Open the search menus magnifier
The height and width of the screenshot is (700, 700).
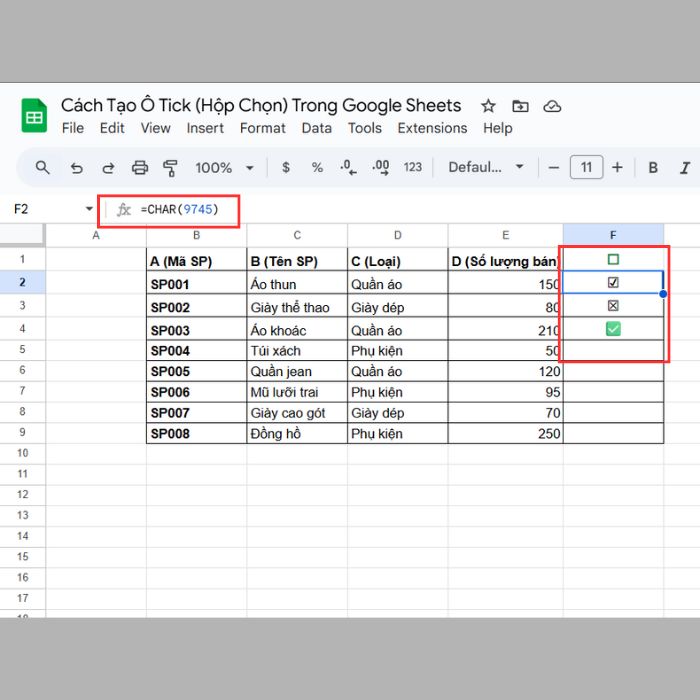(x=42, y=167)
